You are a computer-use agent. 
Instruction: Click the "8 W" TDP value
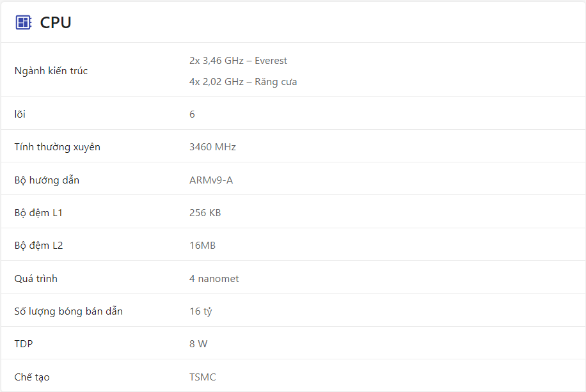[x=198, y=344]
